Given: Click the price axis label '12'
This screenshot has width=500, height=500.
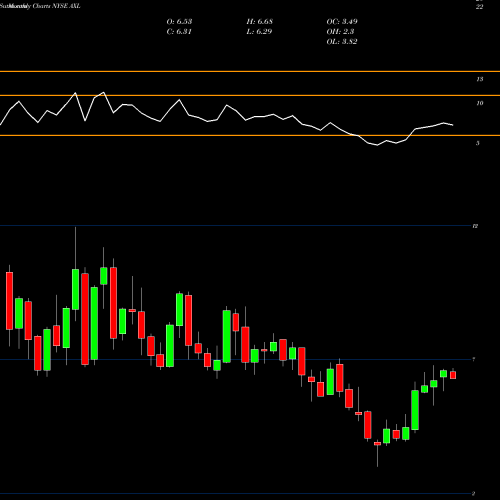Looking at the screenshot, I should (475, 226).
